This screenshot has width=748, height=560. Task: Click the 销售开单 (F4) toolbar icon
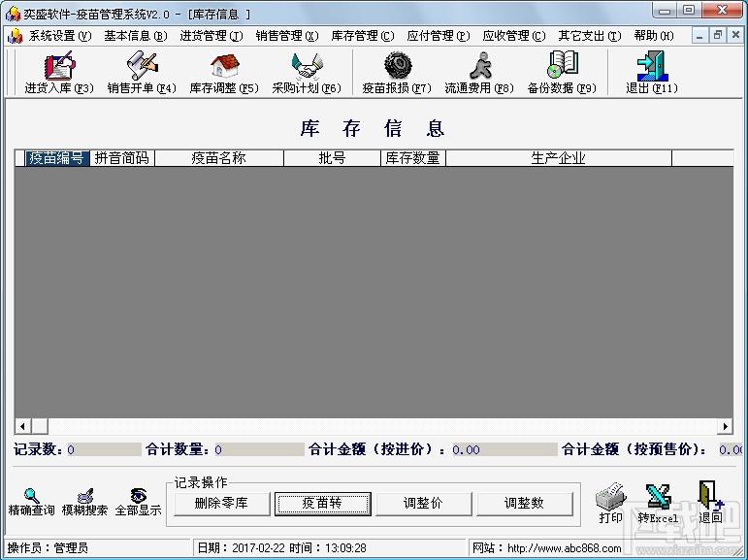coord(142,72)
